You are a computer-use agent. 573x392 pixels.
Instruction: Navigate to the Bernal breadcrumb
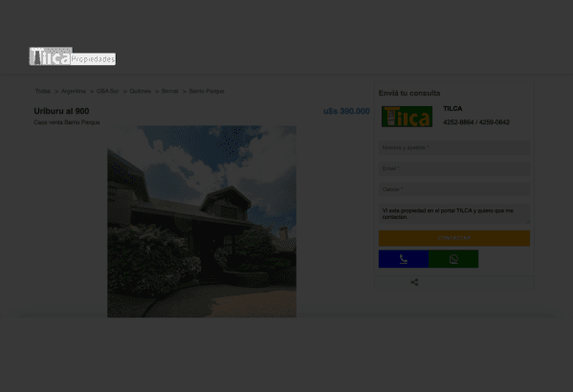[169, 91]
